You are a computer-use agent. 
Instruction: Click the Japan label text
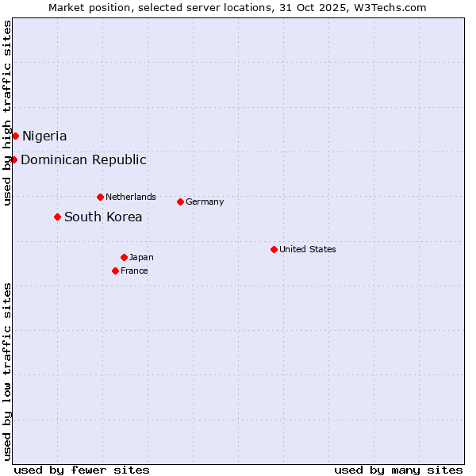141,257
